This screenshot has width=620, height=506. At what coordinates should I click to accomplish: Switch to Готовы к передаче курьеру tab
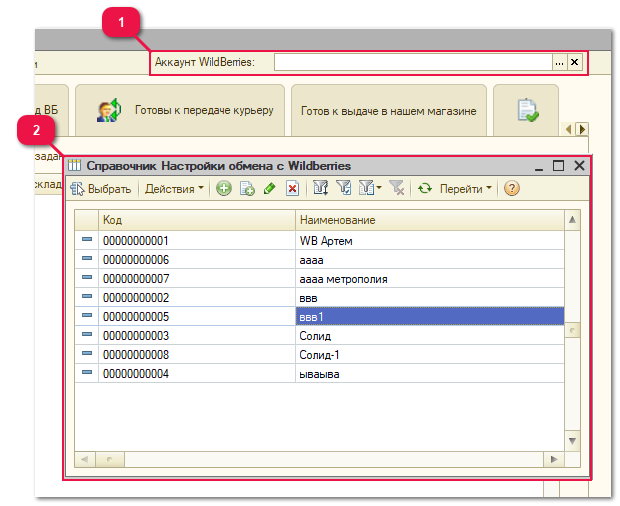tap(180, 110)
